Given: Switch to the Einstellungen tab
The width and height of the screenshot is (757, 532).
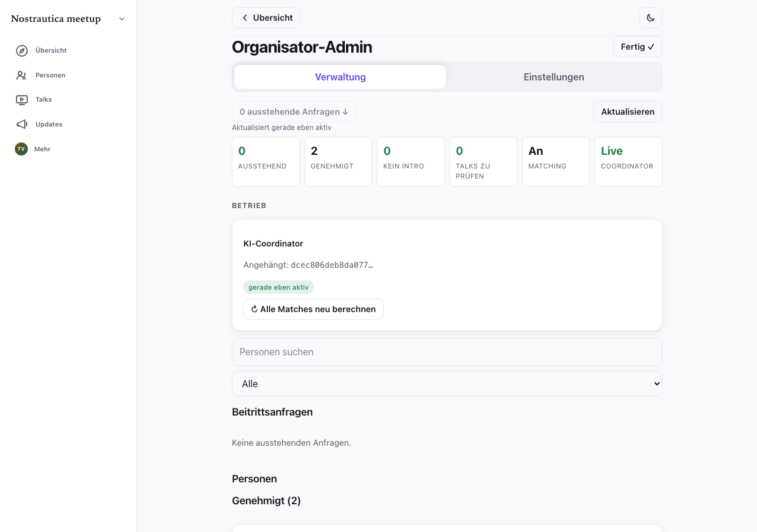Looking at the screenshot, I should [x=554, y=77].
